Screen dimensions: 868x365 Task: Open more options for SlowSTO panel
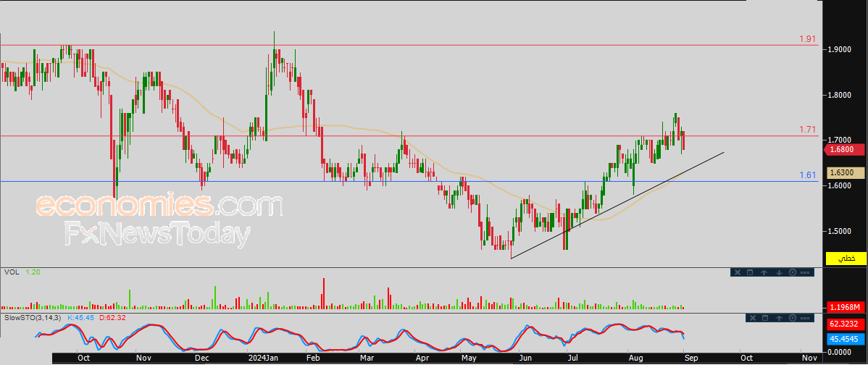pos(805,317)
